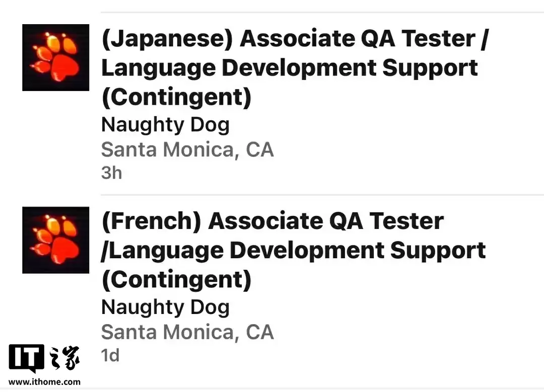Image resolution: width=544 pixels, height=392 pixels.
Task: Visit the www.ithome.com watermark link
Action: 44,382
